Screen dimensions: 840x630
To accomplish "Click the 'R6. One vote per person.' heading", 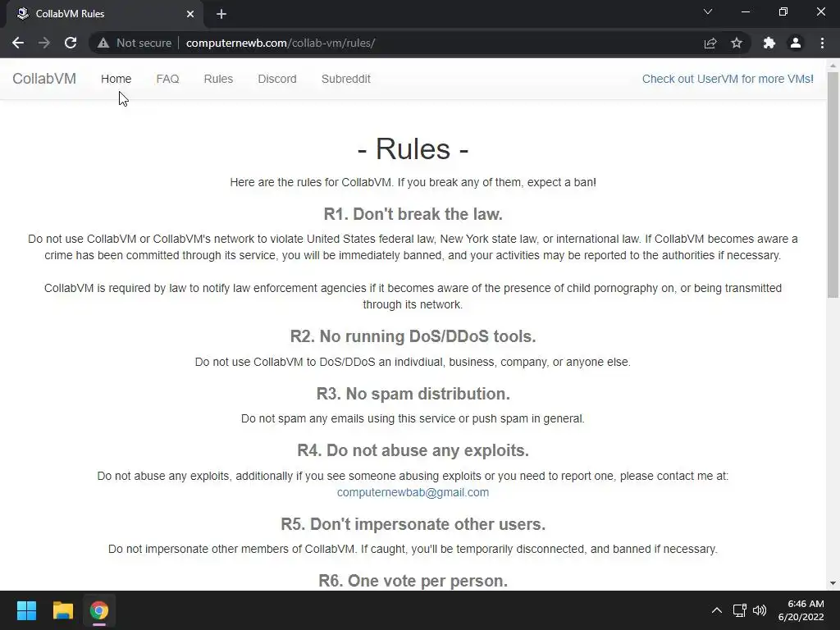I will coord(413,581).
